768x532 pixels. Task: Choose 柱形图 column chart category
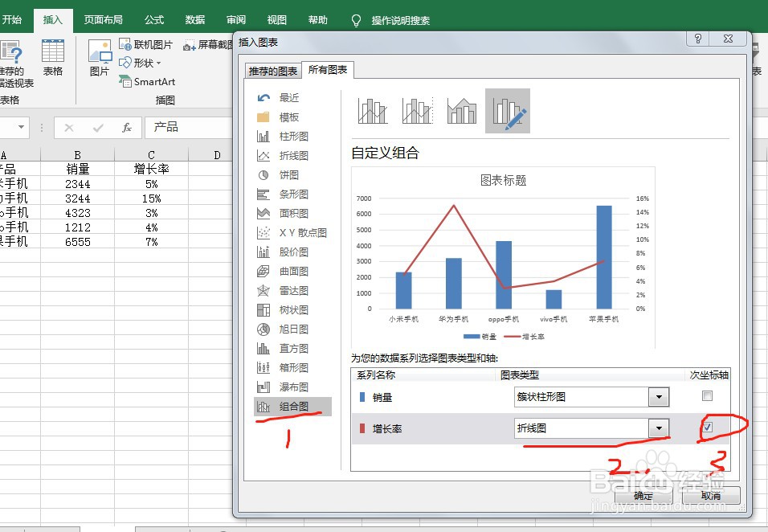tap(292, 136)
